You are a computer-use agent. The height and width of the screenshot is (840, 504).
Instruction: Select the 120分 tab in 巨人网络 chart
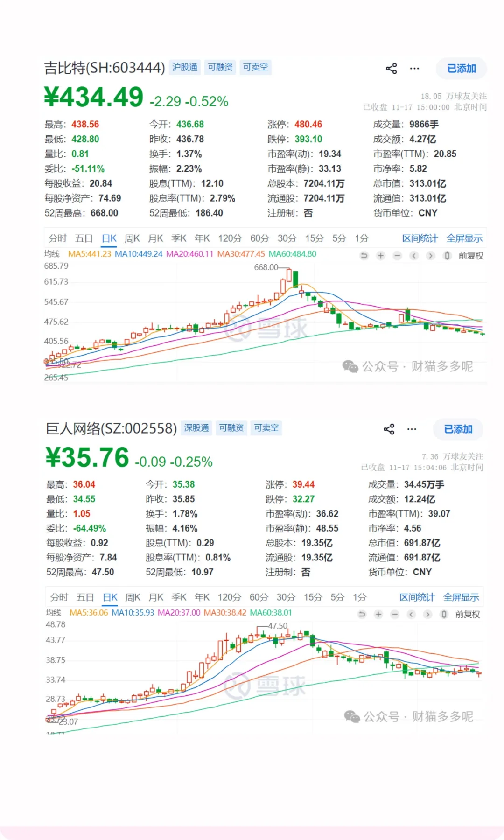[x=230, y=597]
